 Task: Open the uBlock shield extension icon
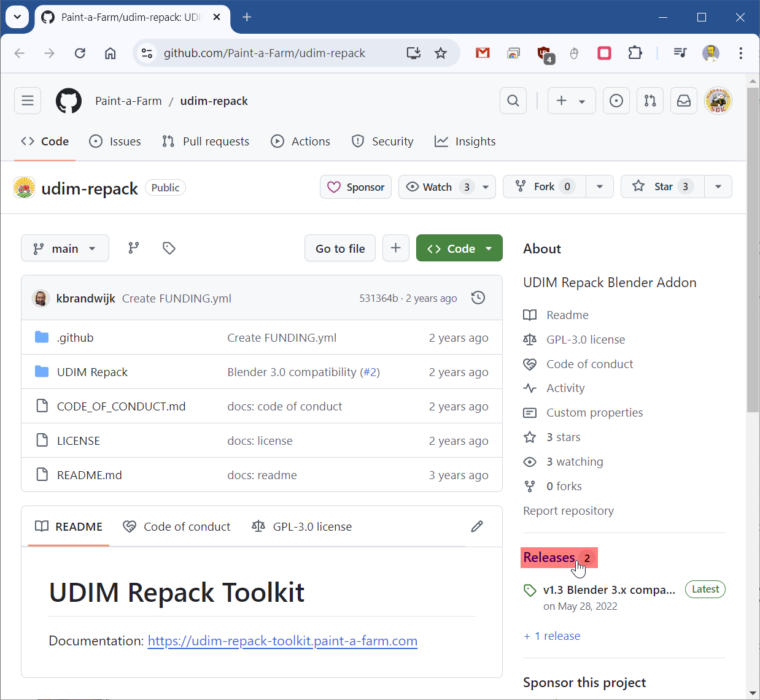coord(546,54)
